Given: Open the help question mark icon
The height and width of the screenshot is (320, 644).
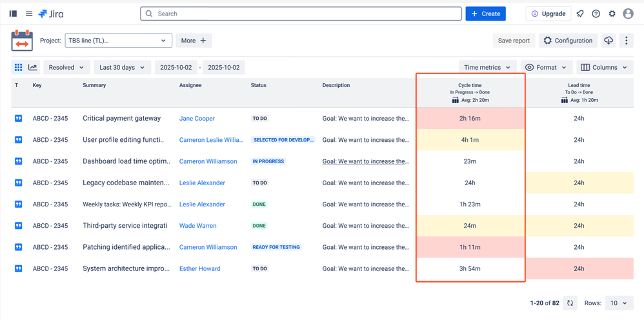Looking at the screenshot, I should pyautogui.click(x=596, y=14).
